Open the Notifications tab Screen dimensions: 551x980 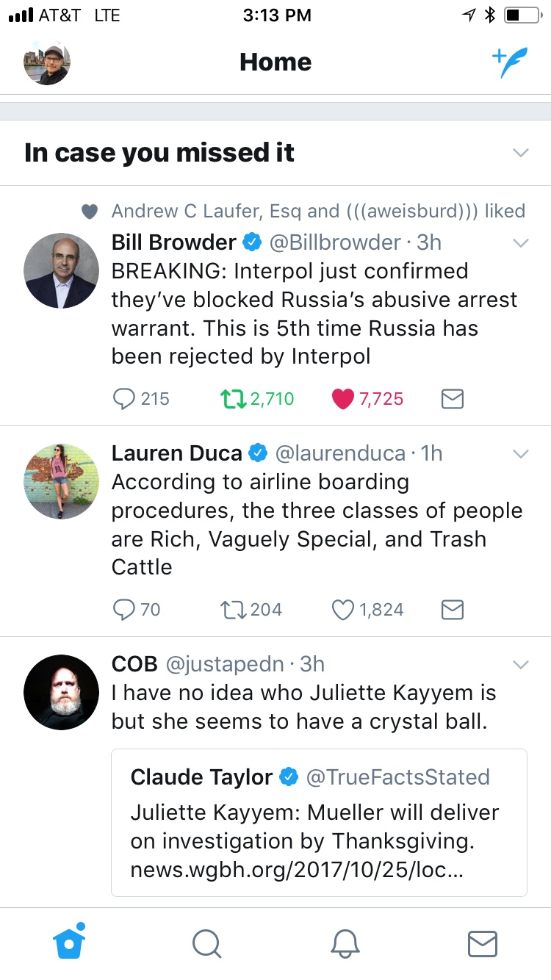(345, 943)
